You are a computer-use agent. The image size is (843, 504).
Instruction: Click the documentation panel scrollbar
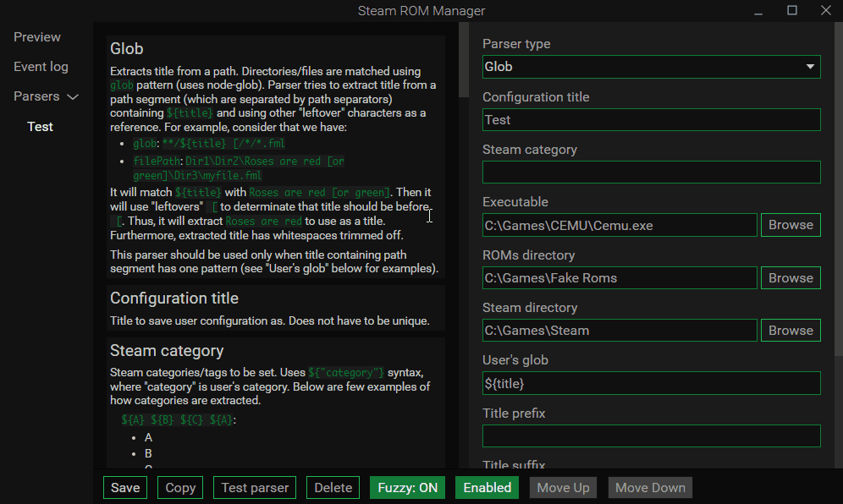(x=464, y=60)
